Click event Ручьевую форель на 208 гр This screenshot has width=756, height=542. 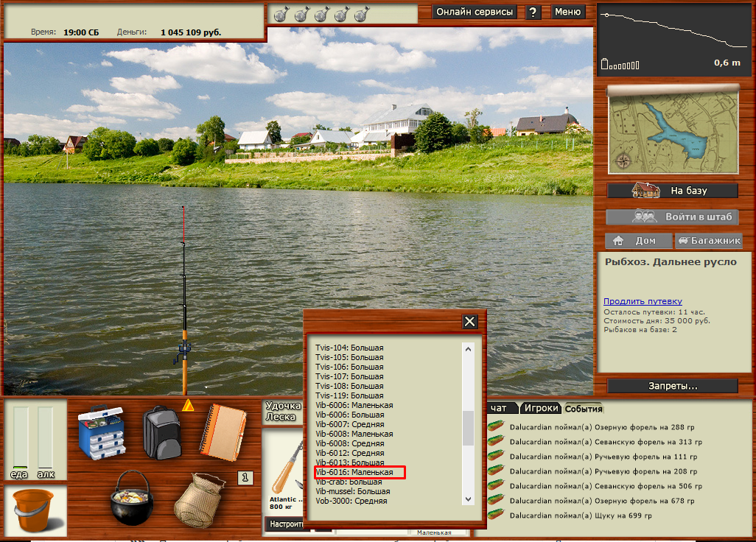[x=603, y=471]
